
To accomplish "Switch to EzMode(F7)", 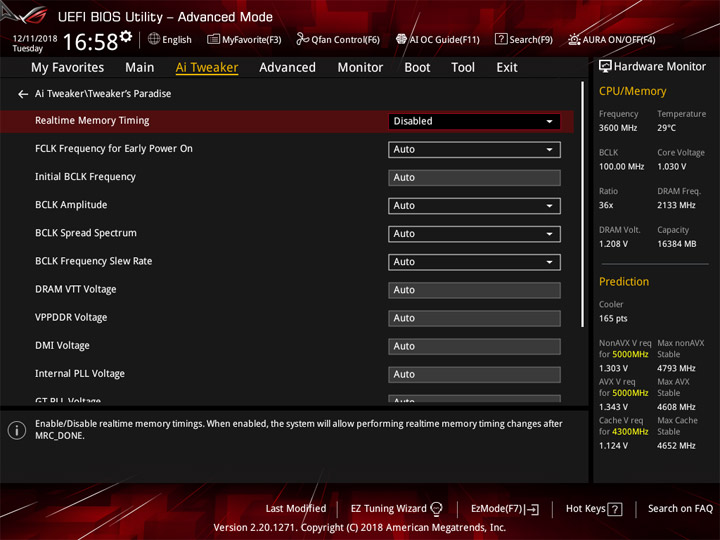I will click(x=505, y=509).
